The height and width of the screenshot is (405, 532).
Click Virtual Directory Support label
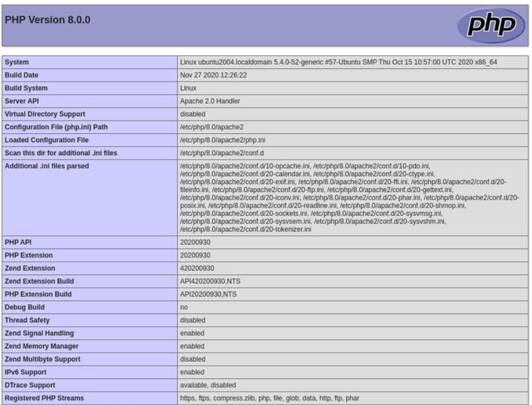(x=45, y=114)
